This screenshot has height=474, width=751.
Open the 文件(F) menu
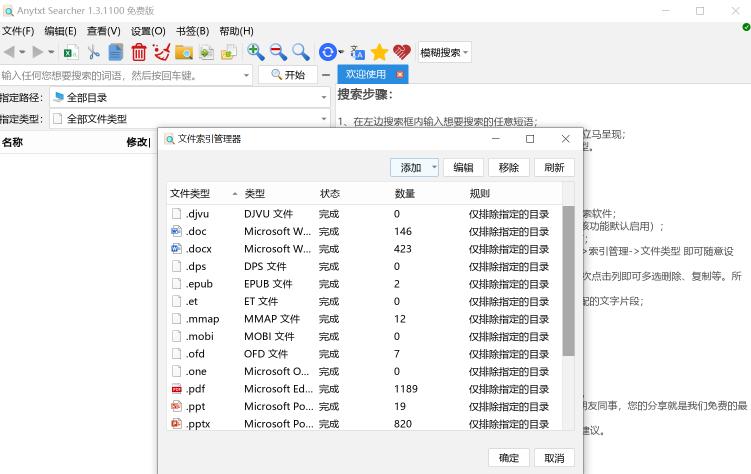click(x=18, y=31)
